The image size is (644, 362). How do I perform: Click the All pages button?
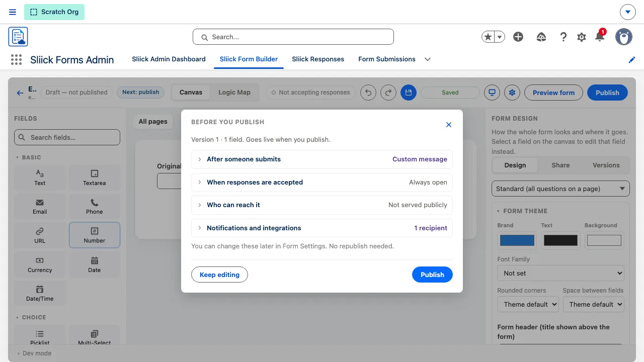tap(153, 121)
